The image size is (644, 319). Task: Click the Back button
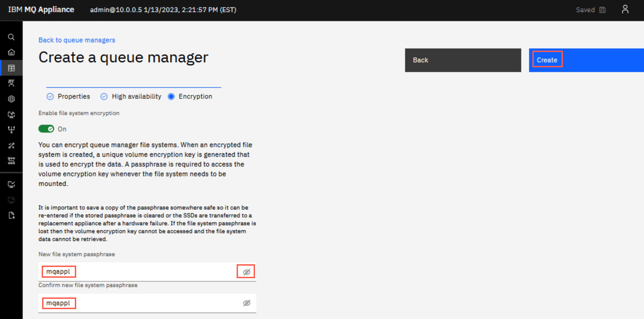[x=463, y=60]
